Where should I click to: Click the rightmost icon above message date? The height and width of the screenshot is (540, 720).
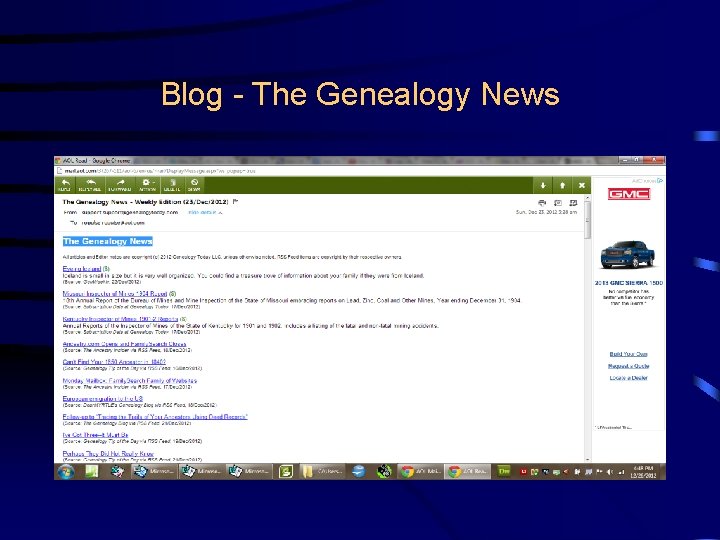click(x=573, y=202)
